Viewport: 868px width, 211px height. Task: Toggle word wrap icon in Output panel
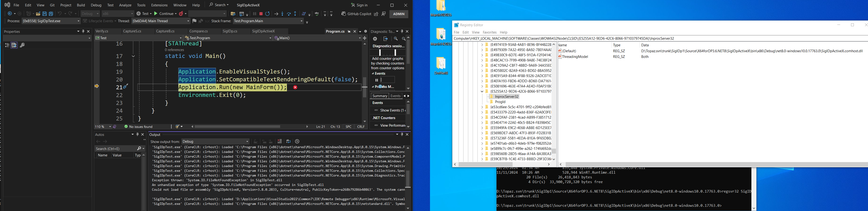(288, 142)
